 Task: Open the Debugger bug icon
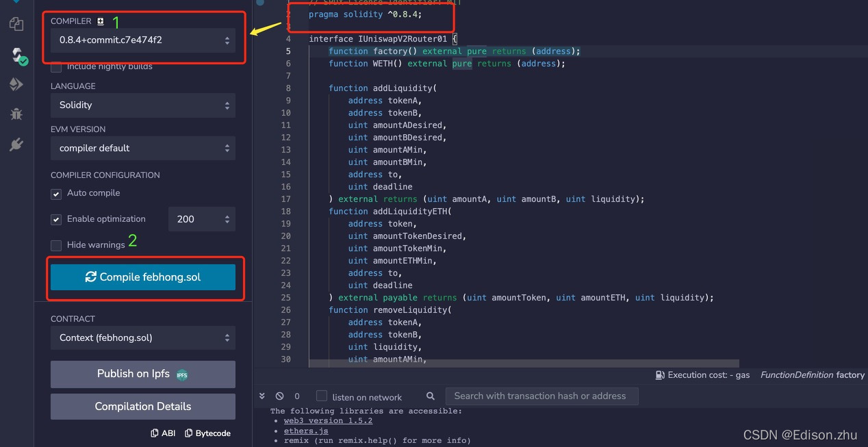tap(16, 114)
